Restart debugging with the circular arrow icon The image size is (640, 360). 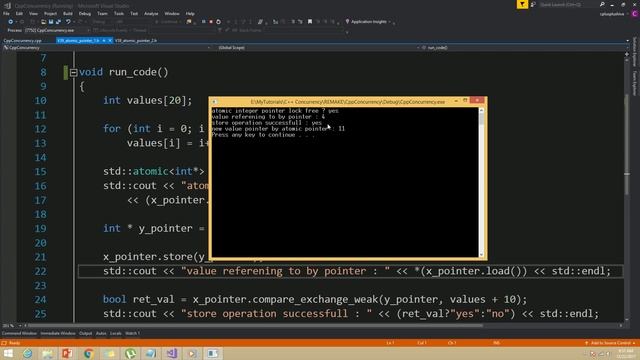218,22
